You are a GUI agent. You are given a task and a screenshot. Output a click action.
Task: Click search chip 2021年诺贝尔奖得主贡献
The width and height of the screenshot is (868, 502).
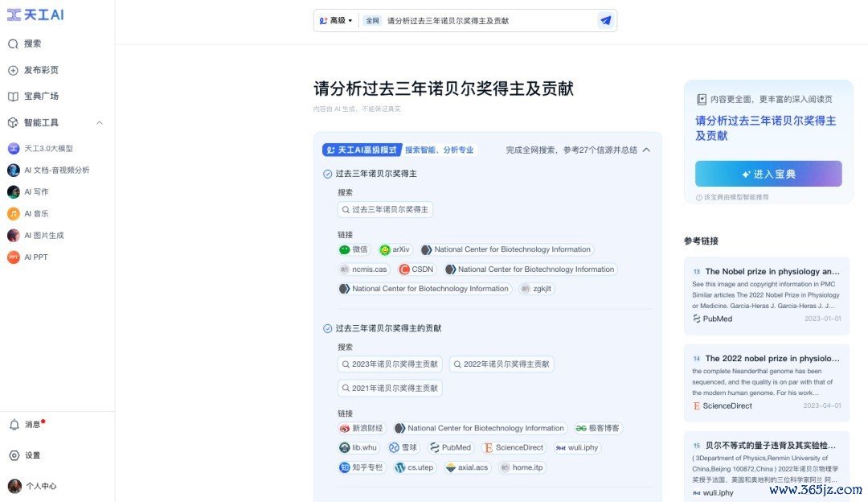click(390, 388)
